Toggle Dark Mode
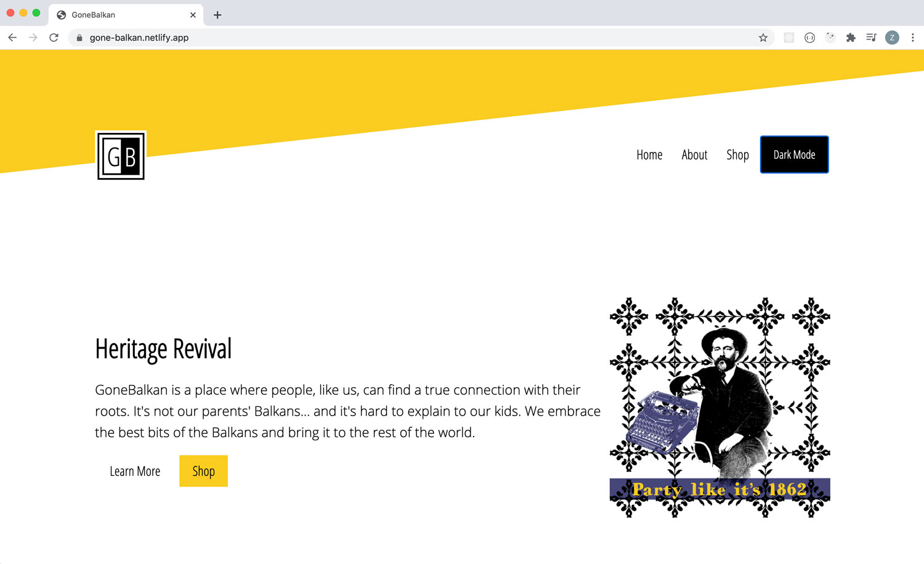Viewport: 924px width, 564px height. (x=794, y=155)
